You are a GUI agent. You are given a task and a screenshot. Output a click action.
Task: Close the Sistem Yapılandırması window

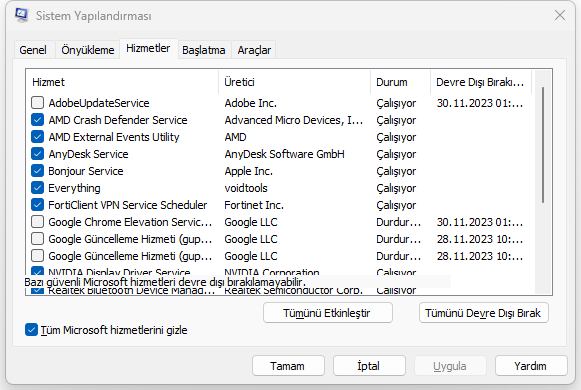560,15
